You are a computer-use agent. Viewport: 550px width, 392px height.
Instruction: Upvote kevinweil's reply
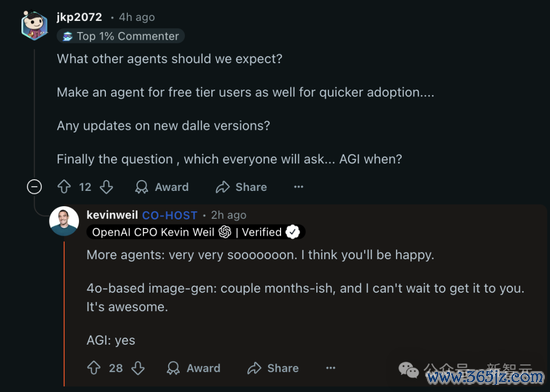pos(94,368)
